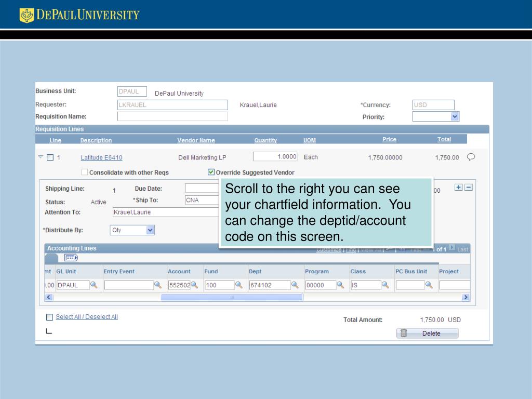Open the Distribute By dropdown

pos(150,230)
